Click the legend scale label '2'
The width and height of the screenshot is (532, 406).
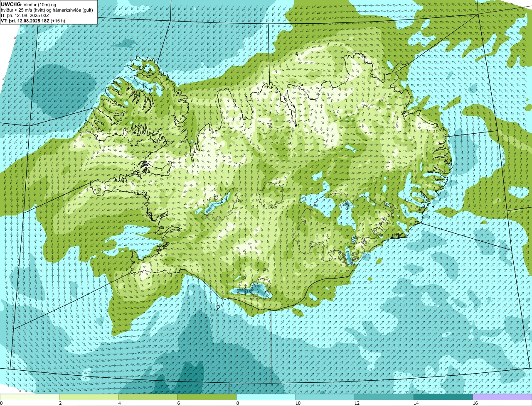coord(60,403)
